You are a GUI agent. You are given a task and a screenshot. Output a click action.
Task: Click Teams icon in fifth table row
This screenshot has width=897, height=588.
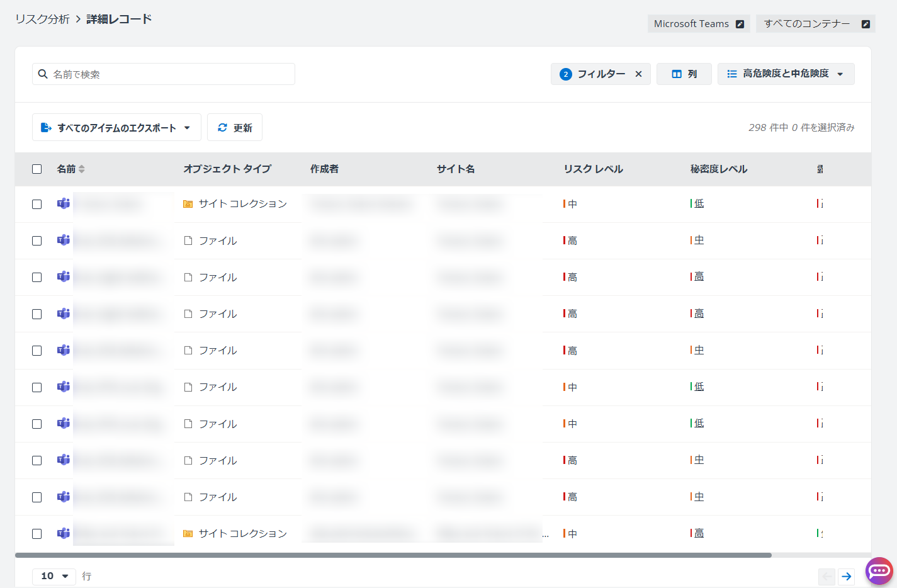click(x=64, y=350)
